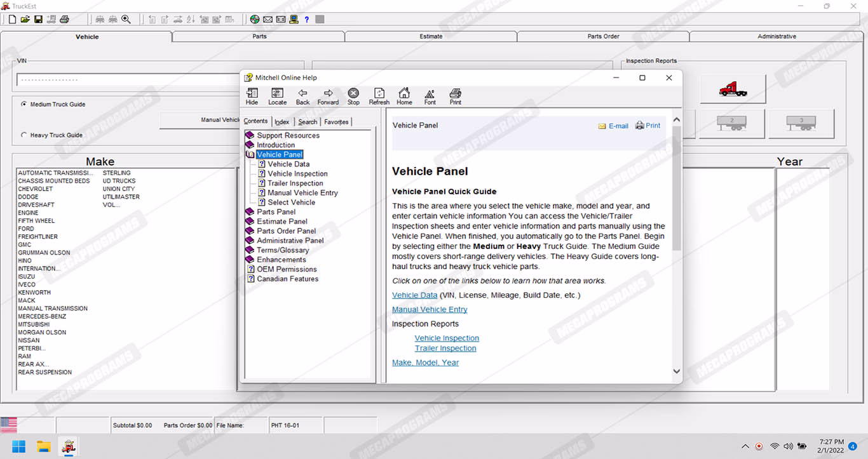868x459 pixels.
Task: Click the sort A-Z toolbar icon
Action: 191,20
